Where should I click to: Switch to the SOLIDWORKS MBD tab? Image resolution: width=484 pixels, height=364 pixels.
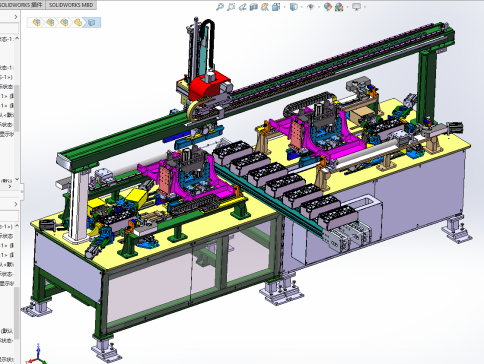71,5
